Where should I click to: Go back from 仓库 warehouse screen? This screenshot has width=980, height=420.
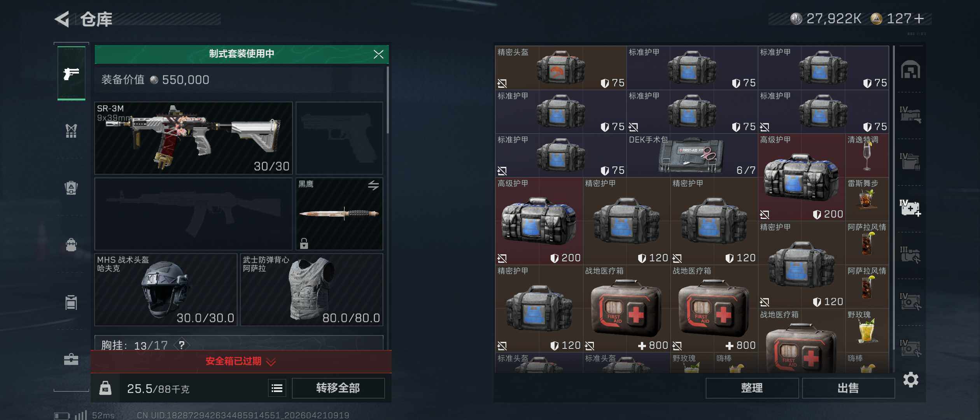(62, 19)
